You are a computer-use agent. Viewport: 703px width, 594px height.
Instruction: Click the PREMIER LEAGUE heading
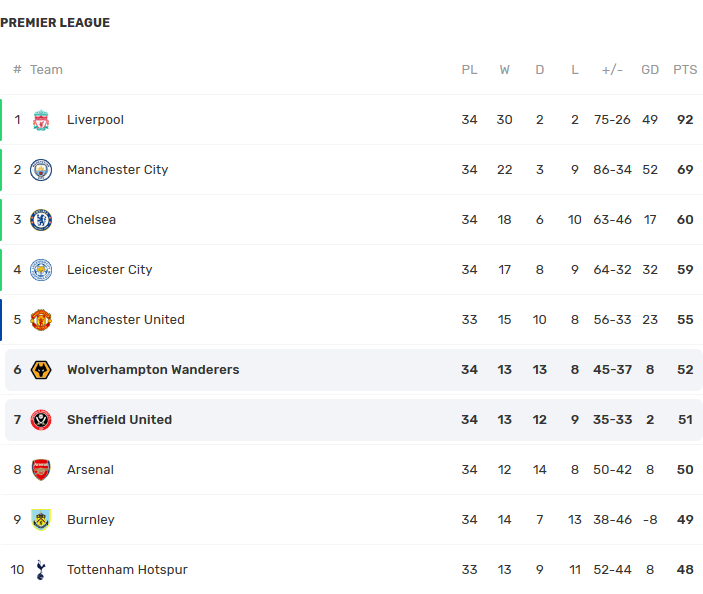pos(55,22)
